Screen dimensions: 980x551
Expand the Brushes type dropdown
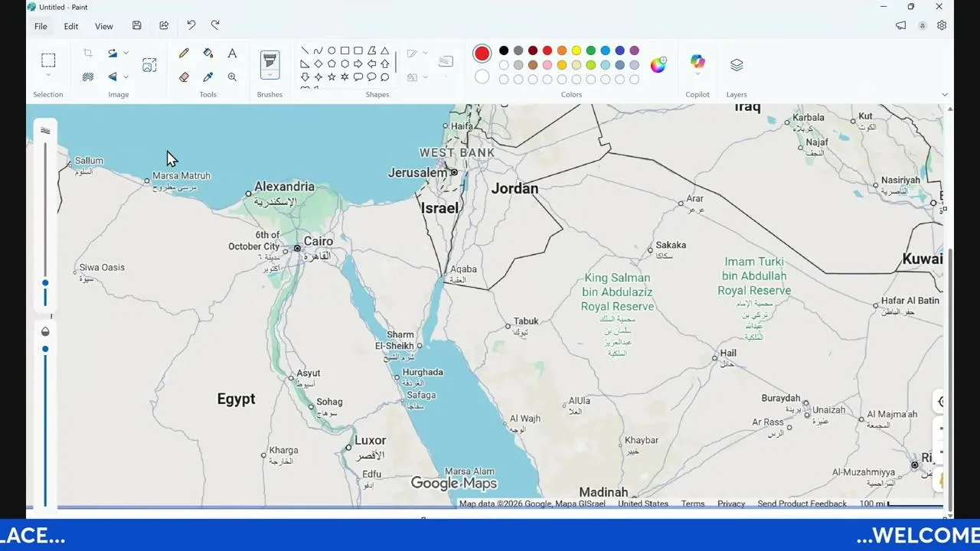tap(269, 75)
